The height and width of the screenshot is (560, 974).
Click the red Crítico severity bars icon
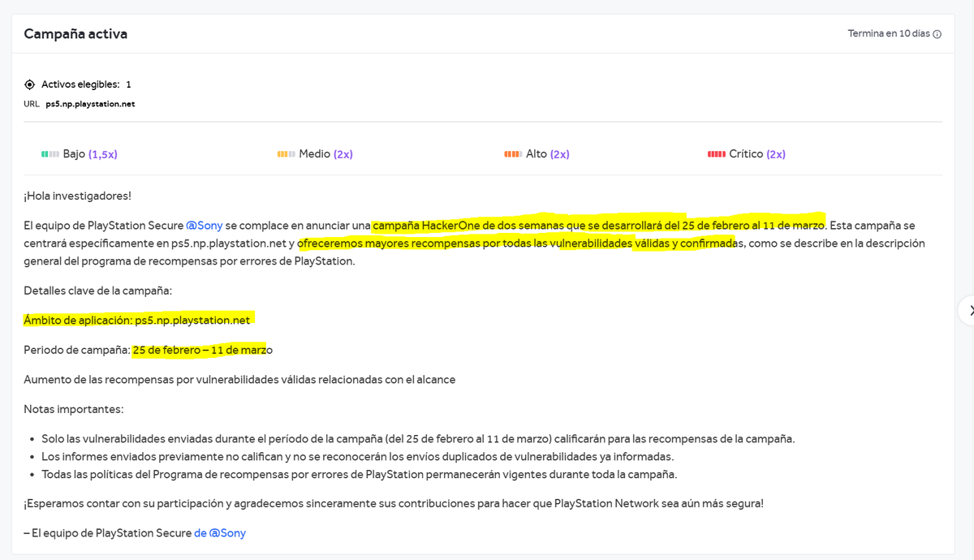tap(717, 154)
